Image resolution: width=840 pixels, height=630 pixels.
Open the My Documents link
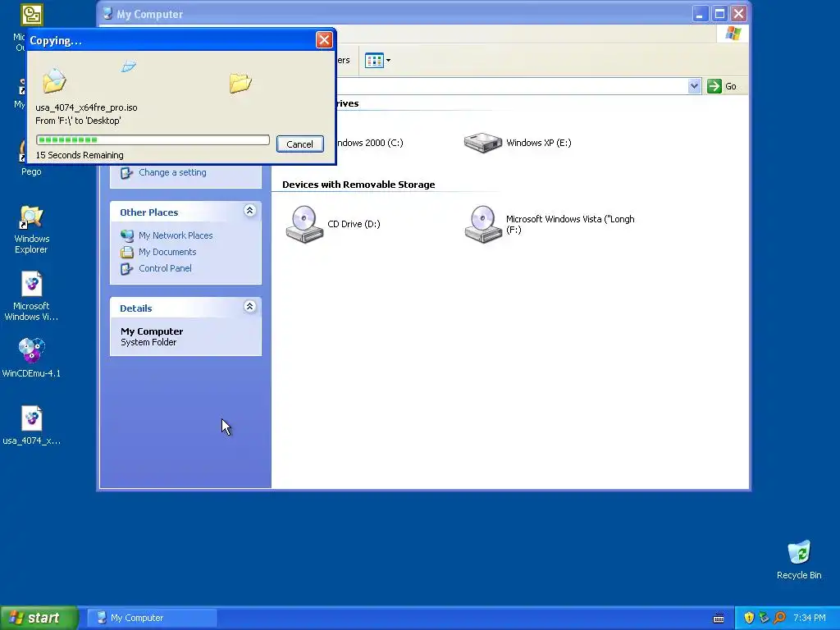[167, 252]
